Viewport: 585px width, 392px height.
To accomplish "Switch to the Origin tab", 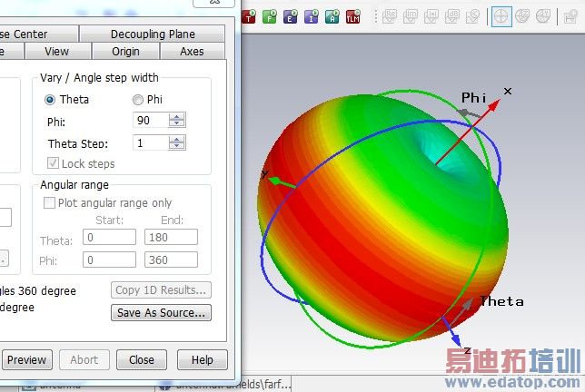I will point(125,51).
